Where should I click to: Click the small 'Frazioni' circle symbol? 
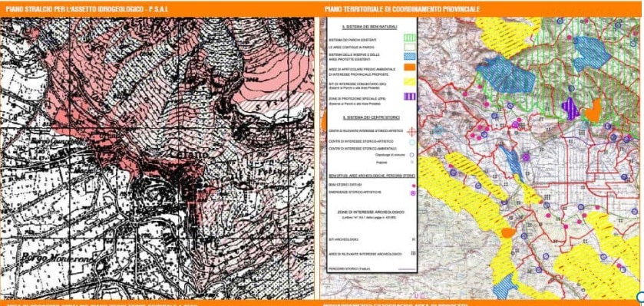[412, 163]
